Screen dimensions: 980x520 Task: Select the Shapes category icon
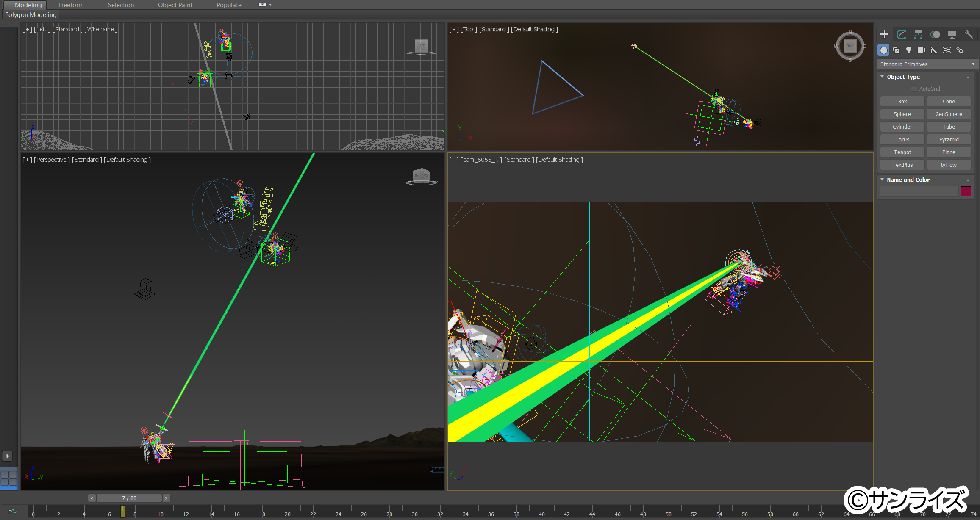point(896,50)
